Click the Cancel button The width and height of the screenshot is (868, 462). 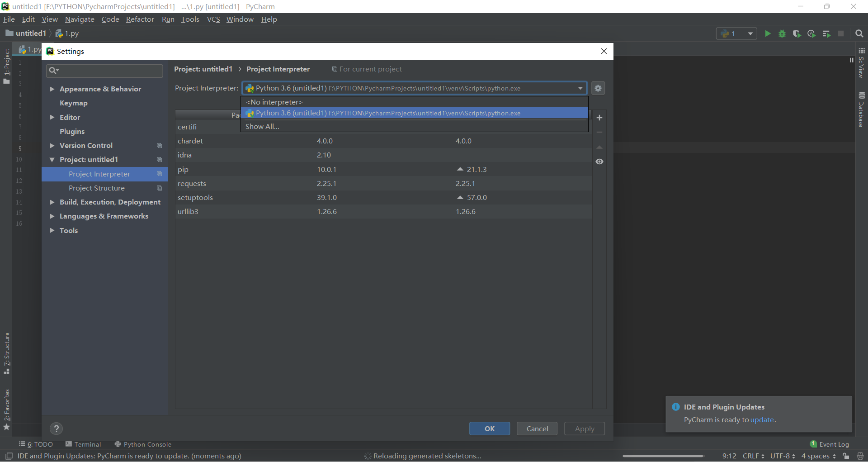tap(537, 429)
